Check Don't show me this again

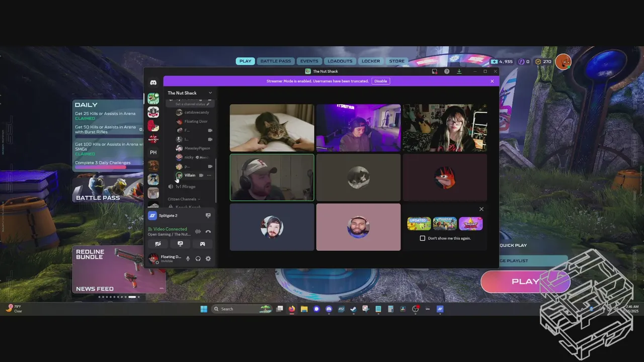tap(423, 238)
